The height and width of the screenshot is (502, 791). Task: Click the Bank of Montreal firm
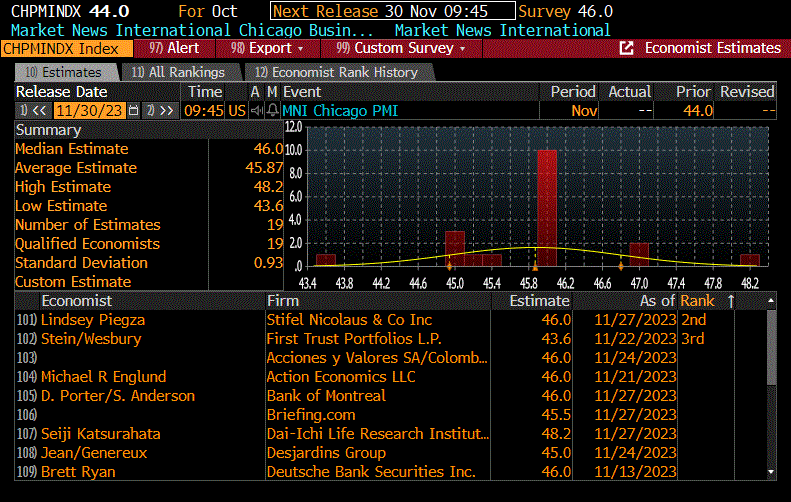point(326,396)
